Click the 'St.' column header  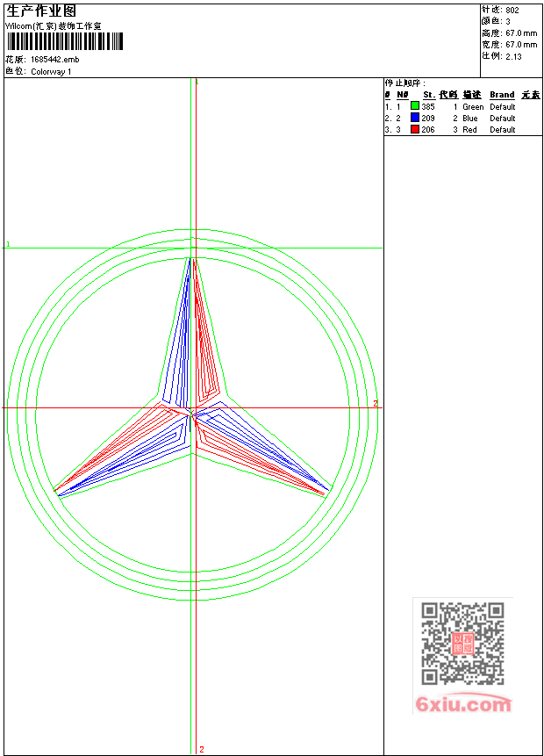coord(429,95)
